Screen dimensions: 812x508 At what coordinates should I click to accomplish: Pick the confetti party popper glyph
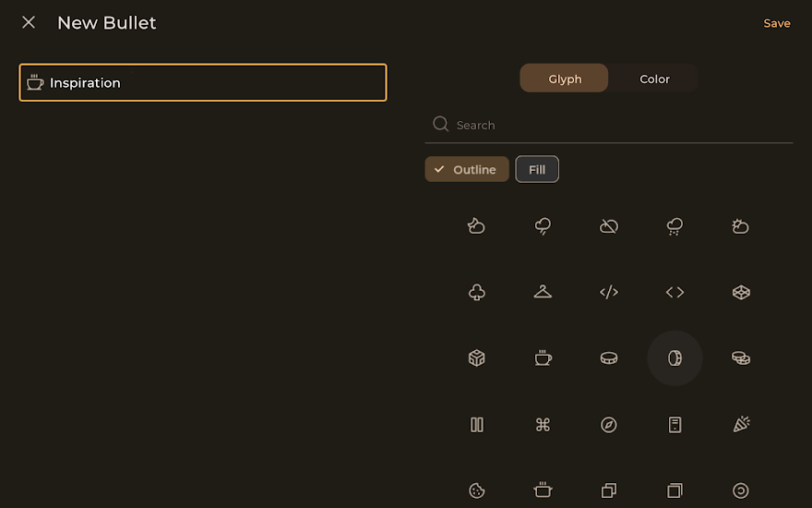(741, 425)
